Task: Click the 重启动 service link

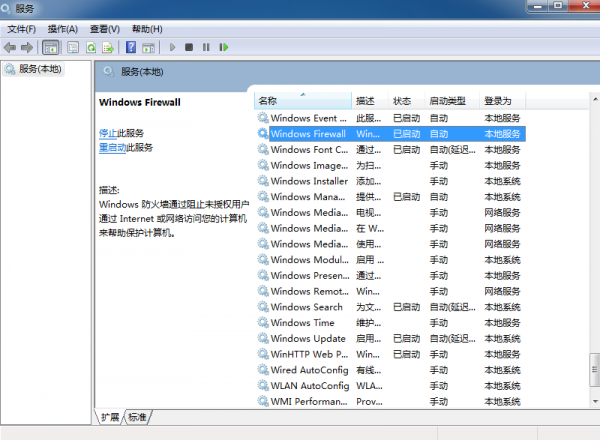Action: click(x=112, y=147)
